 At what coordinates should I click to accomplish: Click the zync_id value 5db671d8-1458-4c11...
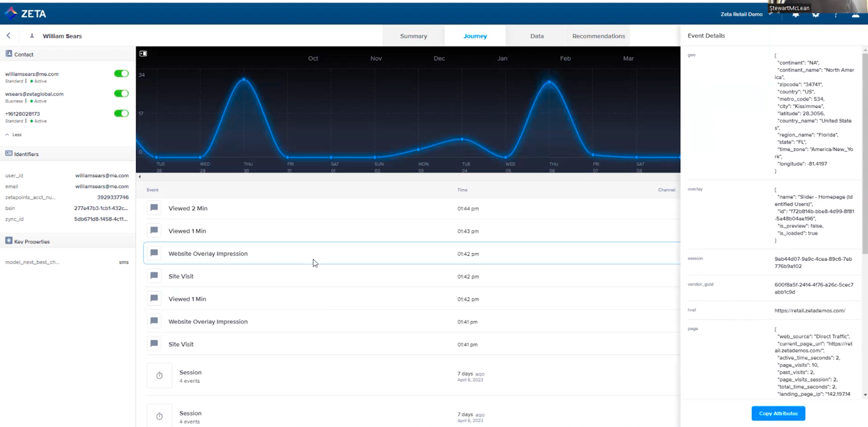click(101, 219)
